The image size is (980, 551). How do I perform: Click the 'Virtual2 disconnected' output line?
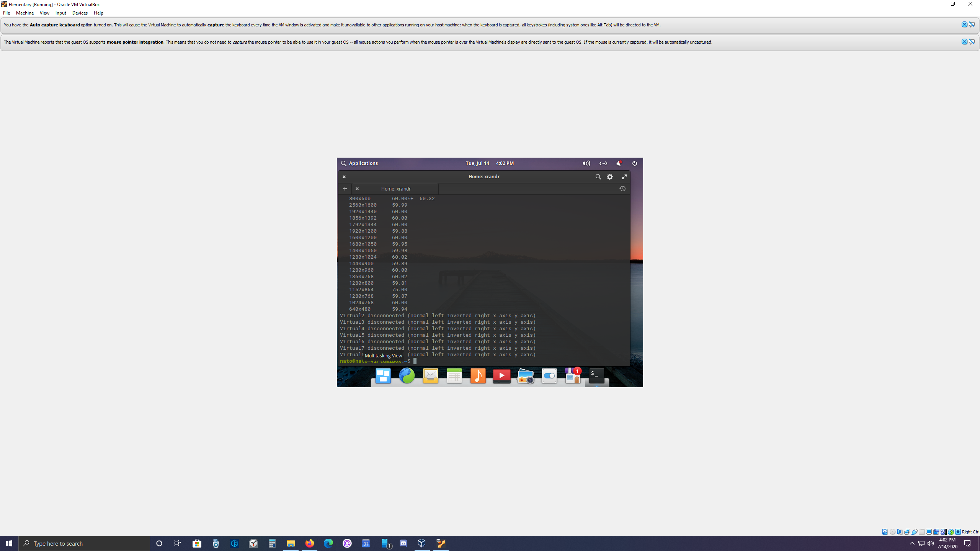tap(438, 316)
